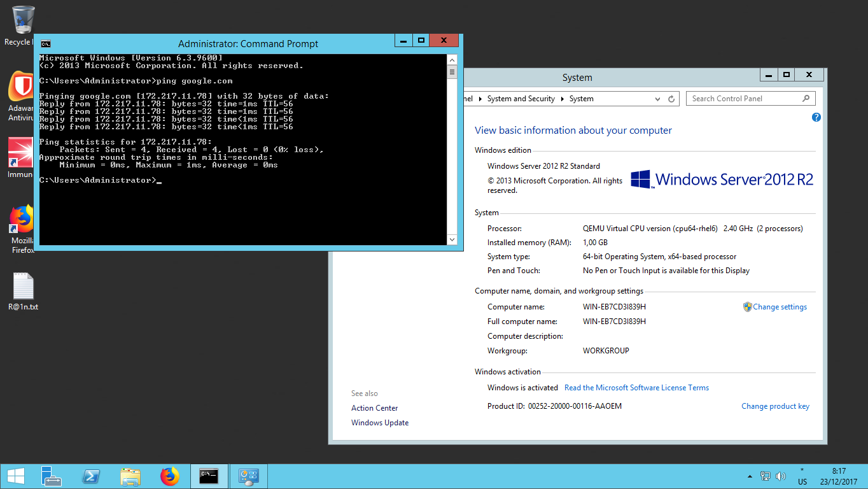
Task: Launch PowerShell from the taskbar
Action: 90,476
